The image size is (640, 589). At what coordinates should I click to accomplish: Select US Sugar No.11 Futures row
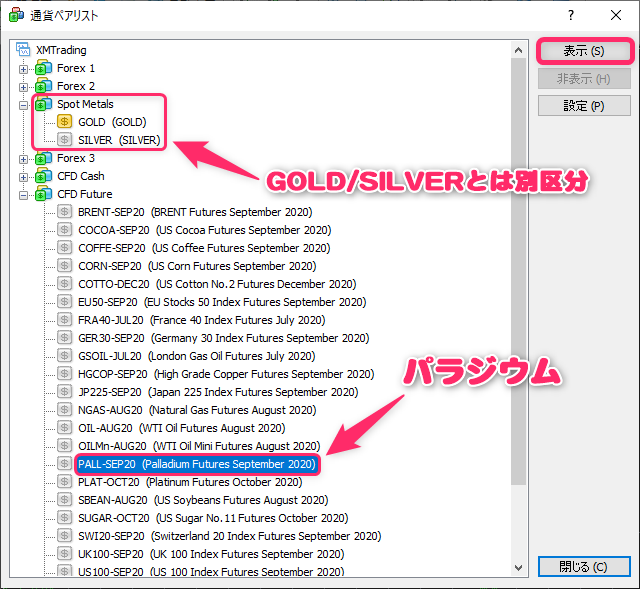(x=213, y=518)
